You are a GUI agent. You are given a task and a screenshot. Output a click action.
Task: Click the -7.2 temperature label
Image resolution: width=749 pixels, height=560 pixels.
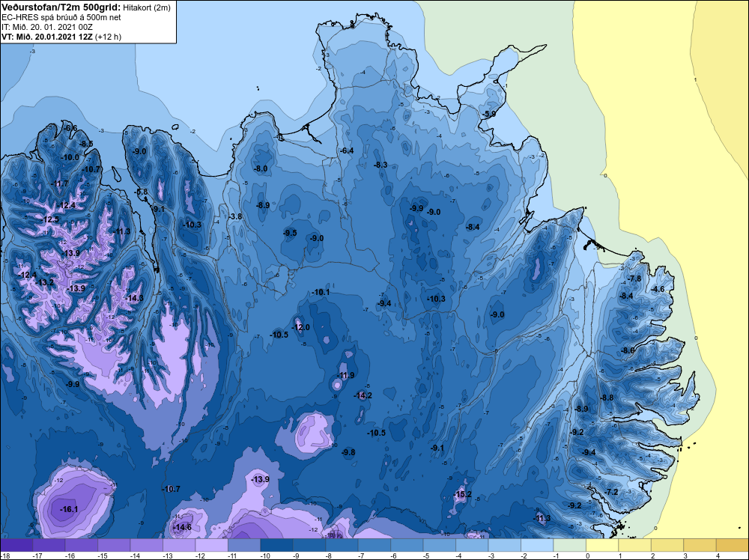coord(611,492)
